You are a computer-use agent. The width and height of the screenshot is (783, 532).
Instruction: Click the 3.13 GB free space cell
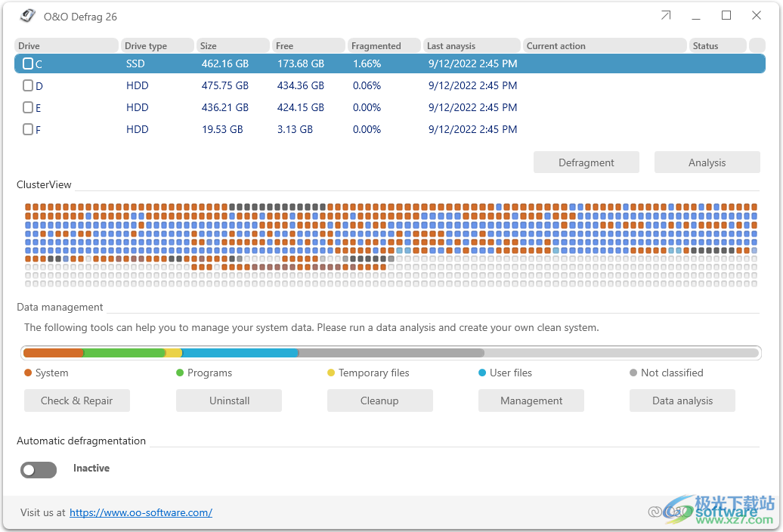click(295, 129)
